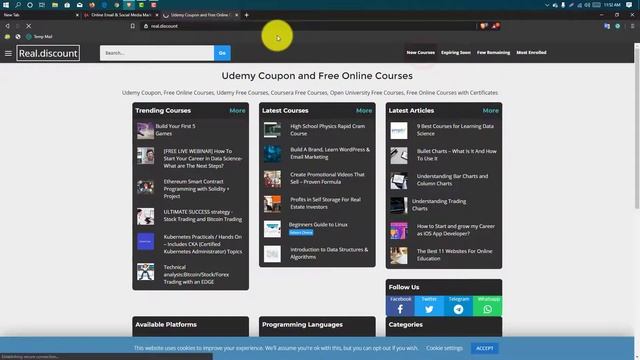Open Firefox from the taskbar

(92, 5)
